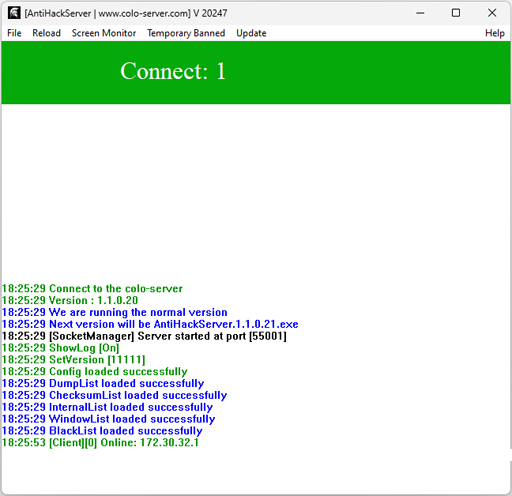
Task: Click the green Connect: 1 banner
Action: [x=256, y=72]
